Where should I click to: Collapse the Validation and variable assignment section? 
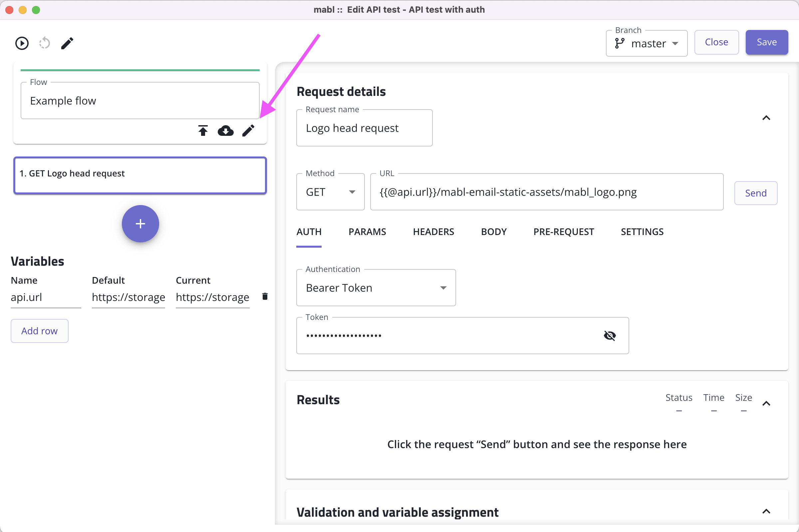click(x=766, y=511)
